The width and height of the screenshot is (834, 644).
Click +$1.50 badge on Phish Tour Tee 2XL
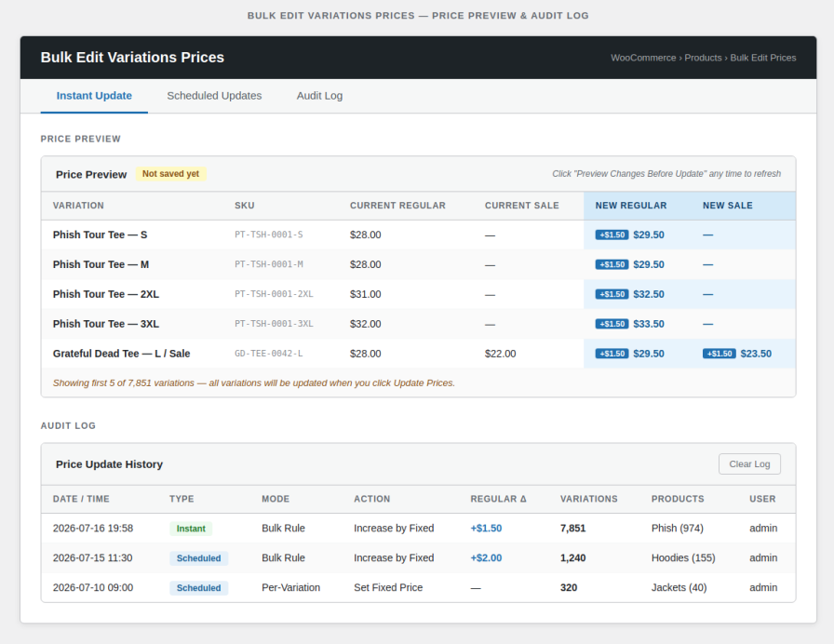tap(612, 294)
